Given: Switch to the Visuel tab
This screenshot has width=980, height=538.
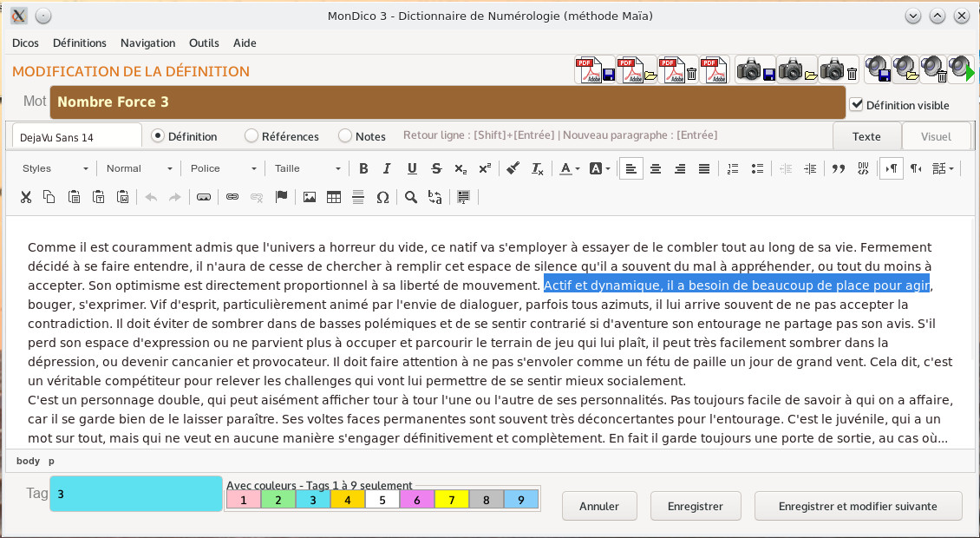Looking at the screenshot, I should tap(936, 136).
